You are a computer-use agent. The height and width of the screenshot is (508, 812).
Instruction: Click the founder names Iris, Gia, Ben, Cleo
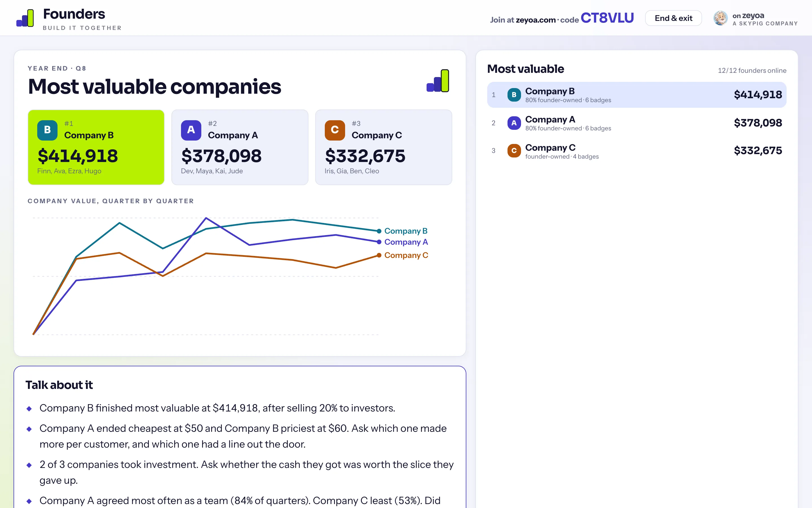pyautogui.click(x=352, y=171)
